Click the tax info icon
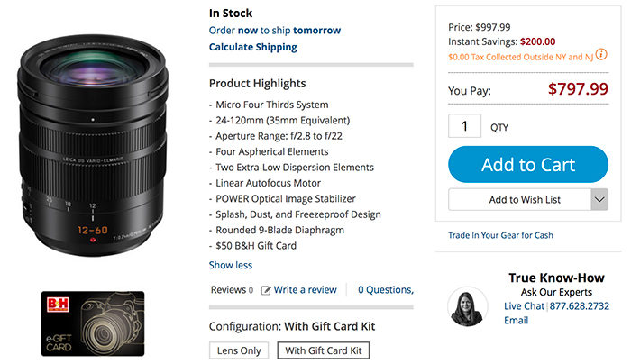The width and height of the screenshot is (631, 364). coord(601,55)
